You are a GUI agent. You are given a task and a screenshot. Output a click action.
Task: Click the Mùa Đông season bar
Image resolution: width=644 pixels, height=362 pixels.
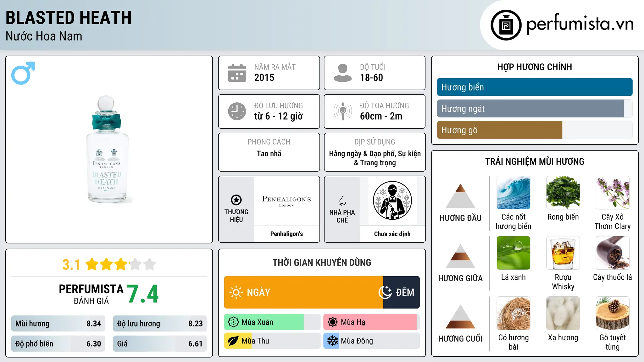click(x=371, y=341)
